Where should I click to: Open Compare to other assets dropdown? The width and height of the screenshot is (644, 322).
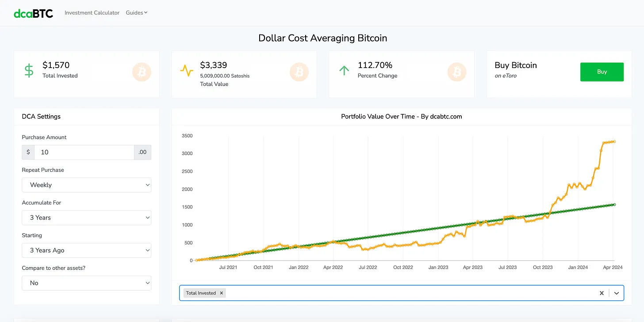coord(86,283)
